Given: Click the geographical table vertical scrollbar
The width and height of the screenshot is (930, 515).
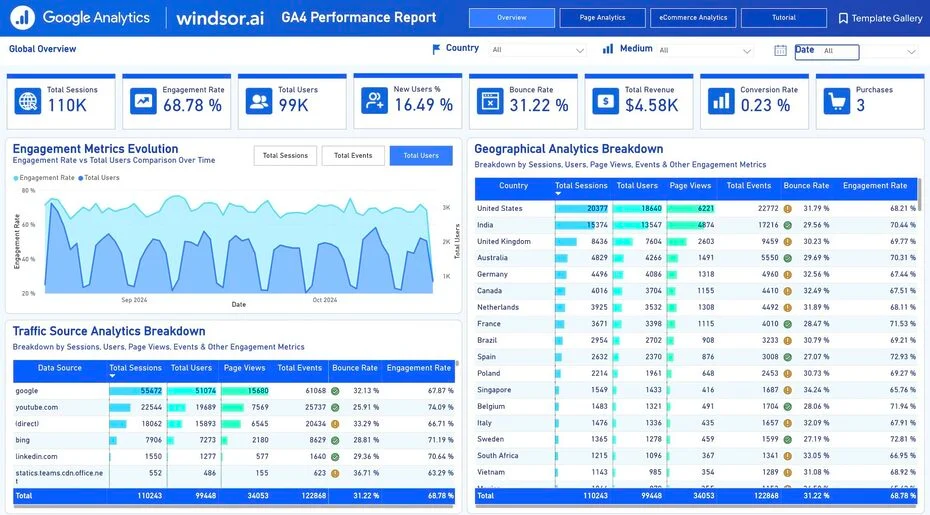Looking at the screenshot, I should pos(919,195).
